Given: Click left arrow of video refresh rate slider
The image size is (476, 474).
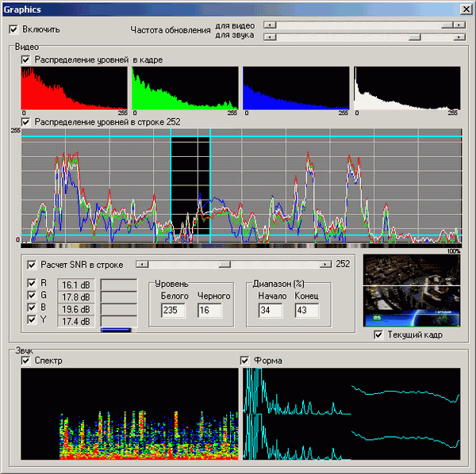Looking at the screenshot, I should (268, 25).
